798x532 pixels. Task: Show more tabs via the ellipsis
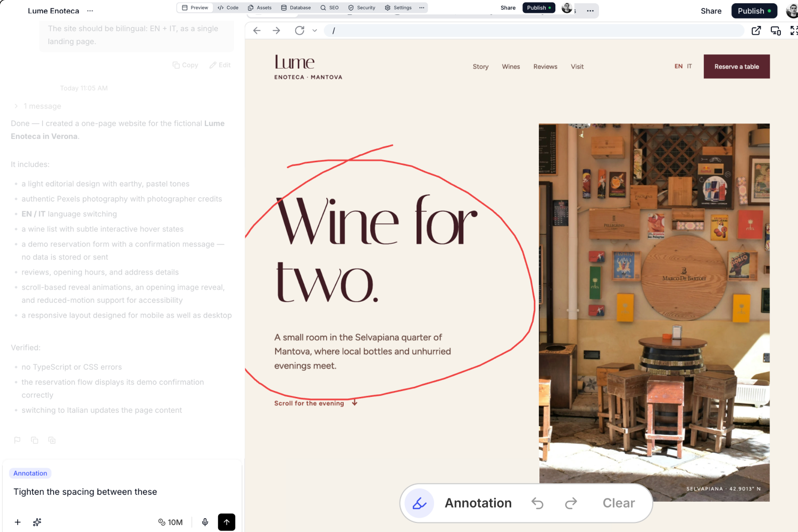pyautogui.click(x=422, y=7)
